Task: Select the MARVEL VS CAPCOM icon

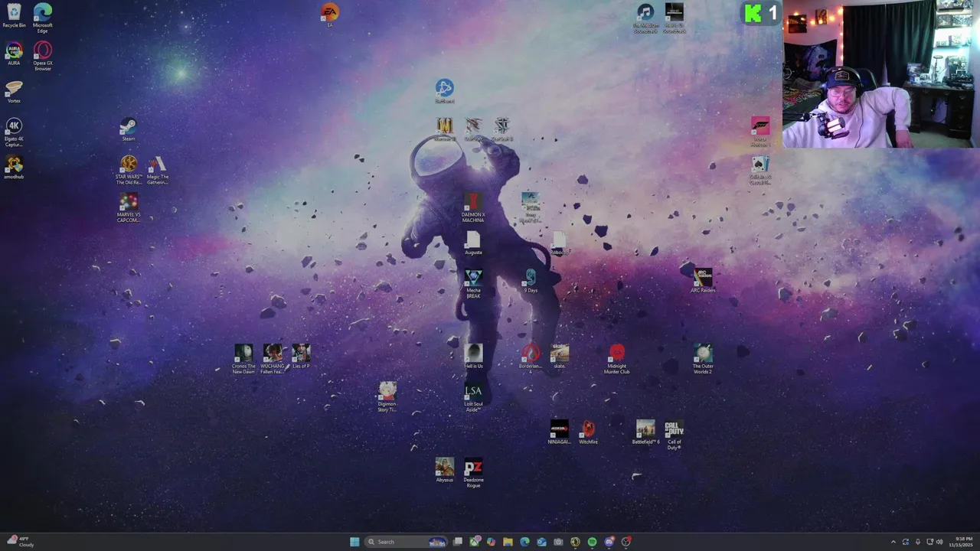Action: (x=129, y=207)
